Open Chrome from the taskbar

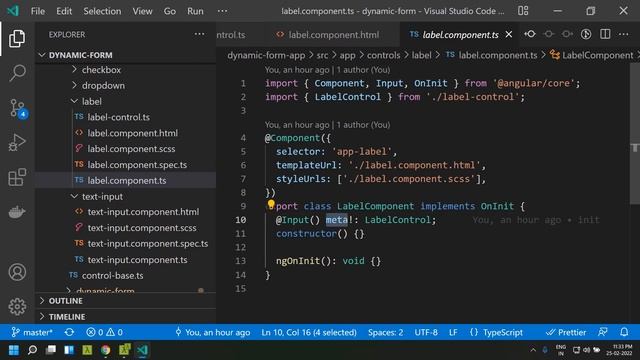pyautogui.click(x=106, y=350)
